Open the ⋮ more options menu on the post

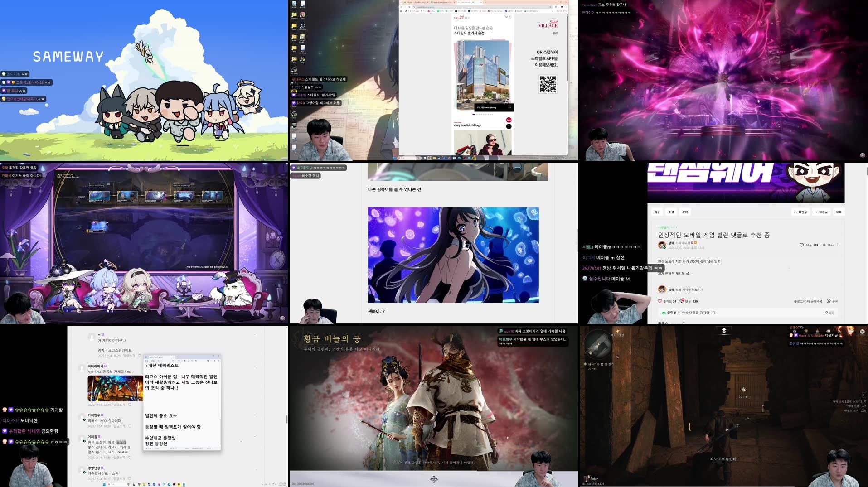[838, 244]
